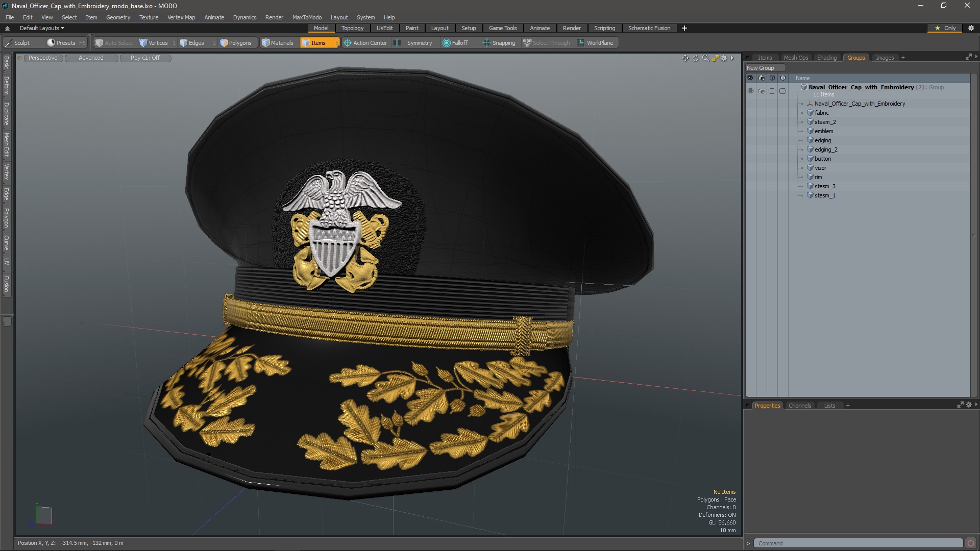Click the Command input field
Viewport: 980px width, 551px height.
[x=859, y=543]
